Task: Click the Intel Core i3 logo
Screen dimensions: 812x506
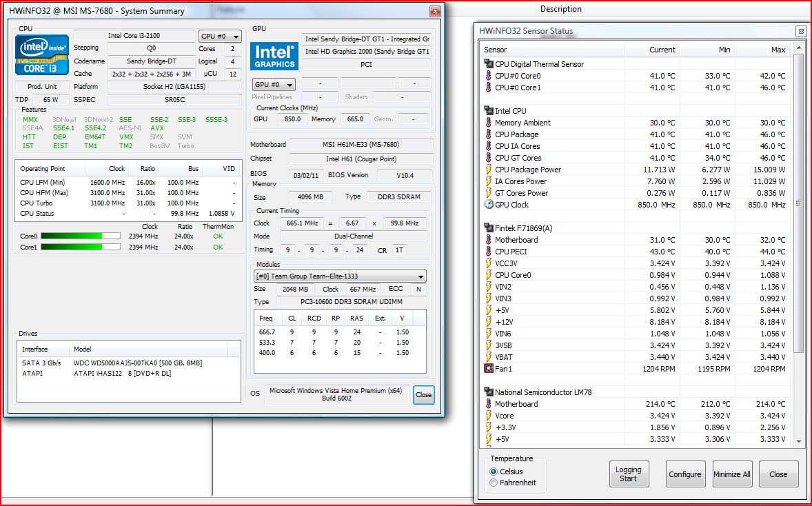Action: [x=42, y=55]
